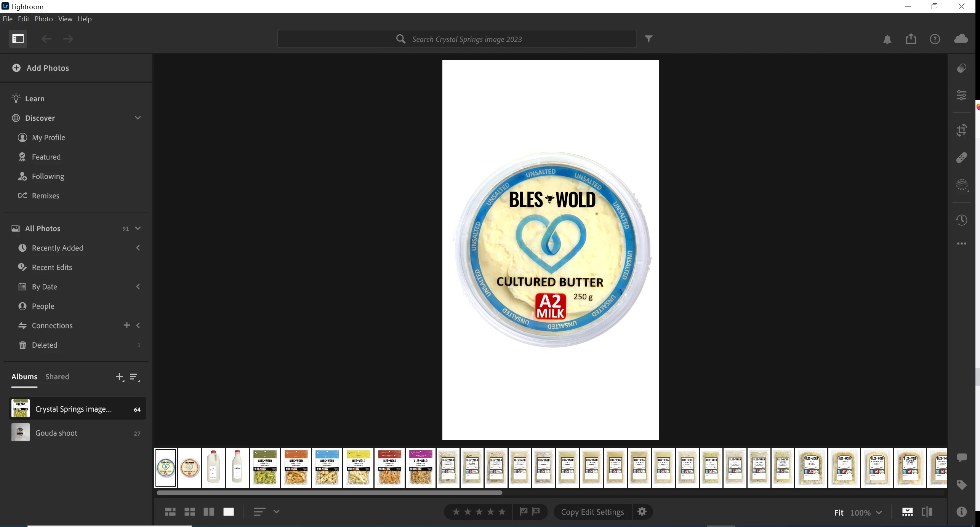Viewport: 980px width, 527px height.
Task: Open the Versions history panel
Action: tap(961, 220)
